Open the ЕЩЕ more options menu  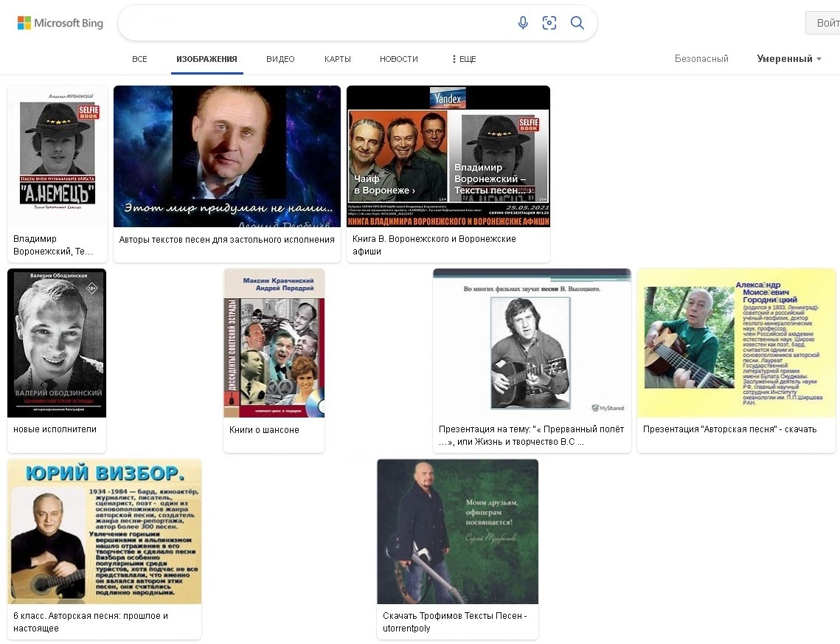(464, 59)
